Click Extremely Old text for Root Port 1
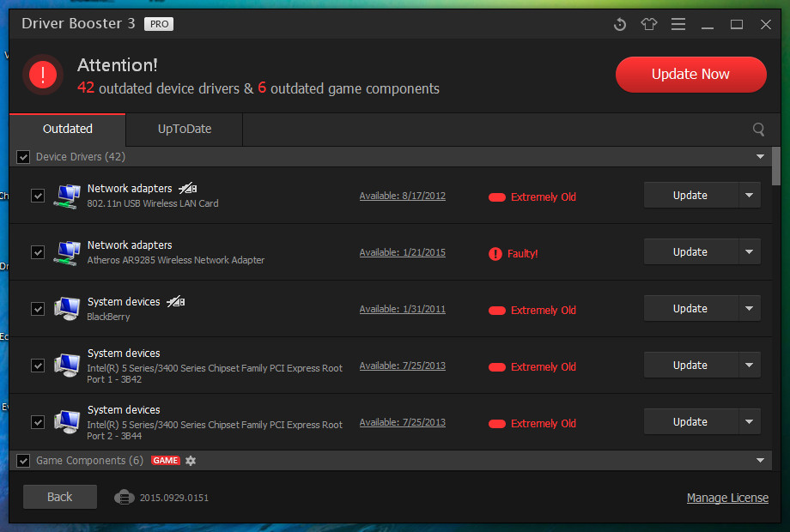Viewport: 790px width, 532px height. 543,367
